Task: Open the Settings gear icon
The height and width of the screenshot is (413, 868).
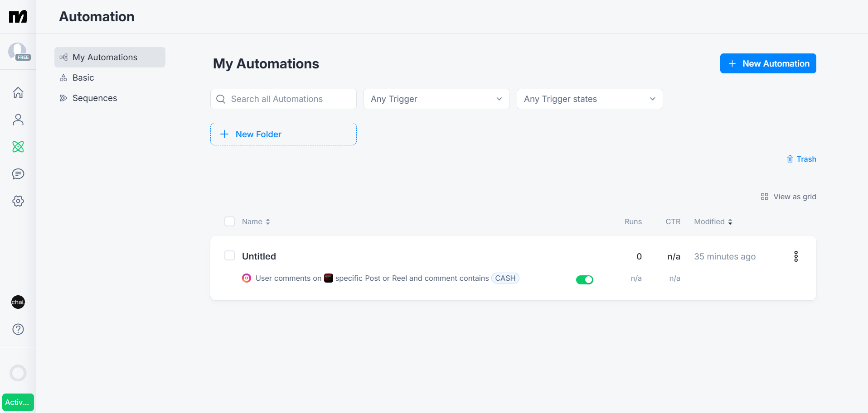Action: (18, 201)
